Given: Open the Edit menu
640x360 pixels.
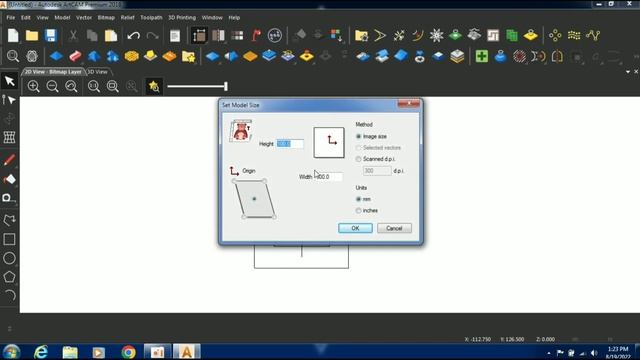Looking at the screenshot, I should 26,18.
